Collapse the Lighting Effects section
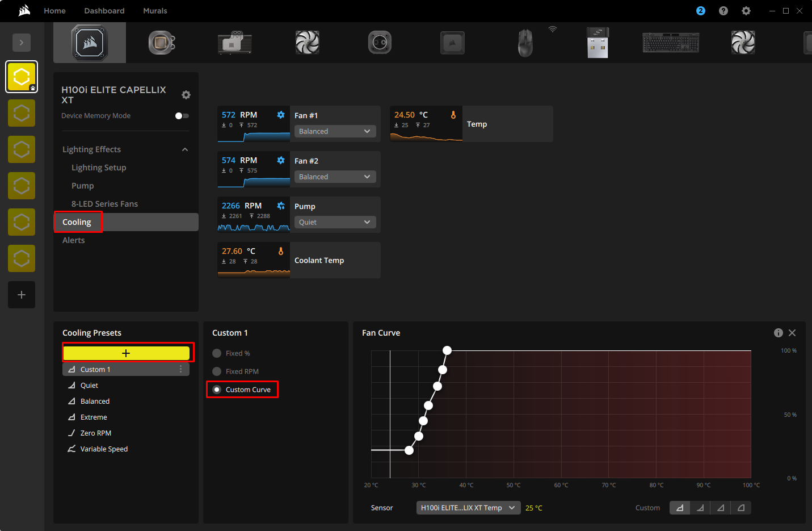812x531 pixels. coord(185,149)
